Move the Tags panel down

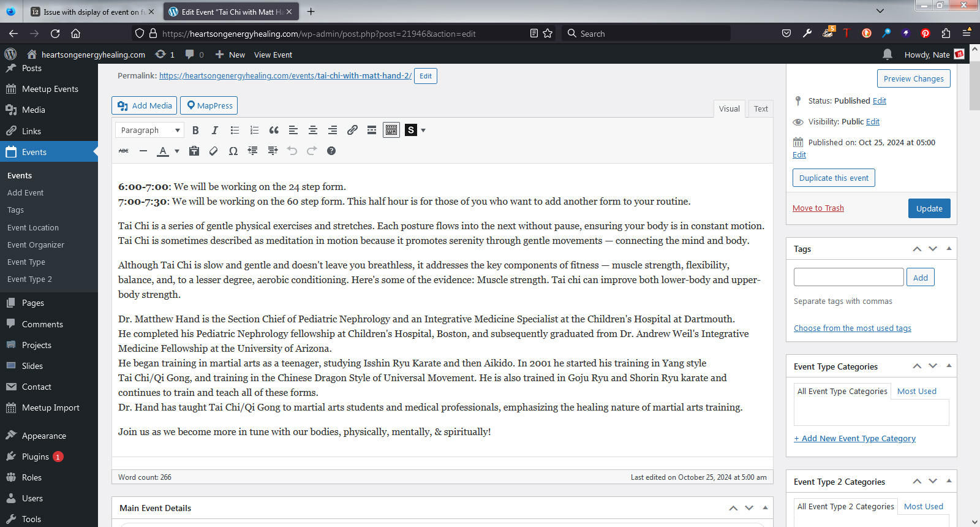point(933,249)
